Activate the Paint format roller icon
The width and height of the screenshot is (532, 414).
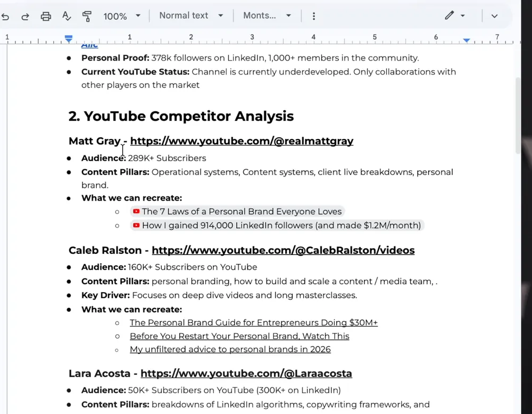[x=87, y=16]
